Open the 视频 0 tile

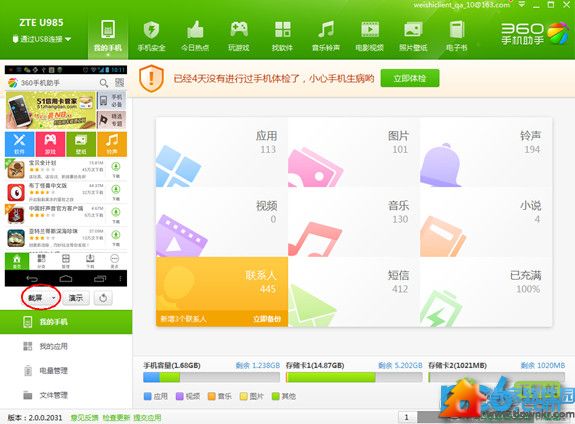tap(222, 222)
